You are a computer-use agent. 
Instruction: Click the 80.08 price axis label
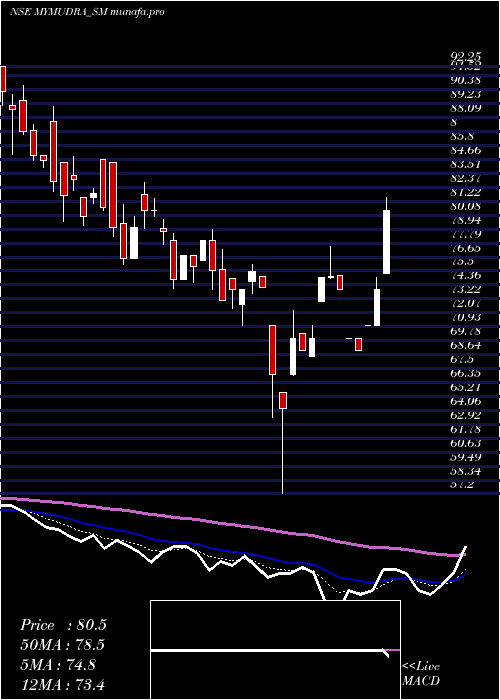point(465,206)
